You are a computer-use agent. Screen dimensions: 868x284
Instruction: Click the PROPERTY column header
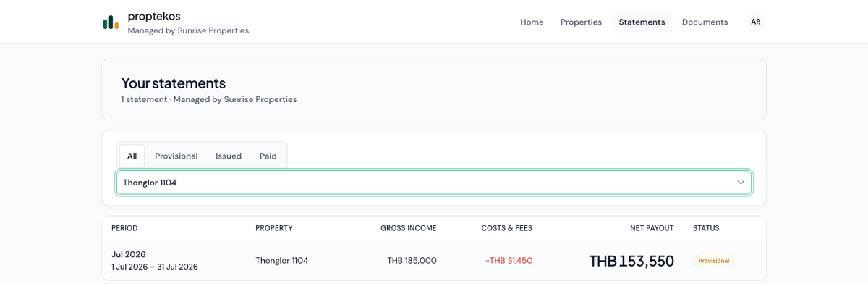click(274, 228)
